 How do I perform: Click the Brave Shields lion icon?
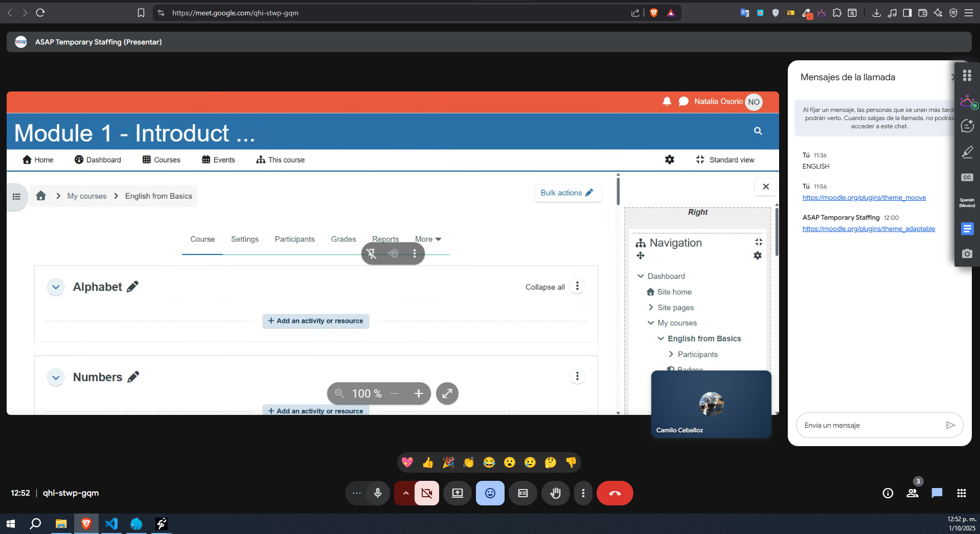pos(653,13)
